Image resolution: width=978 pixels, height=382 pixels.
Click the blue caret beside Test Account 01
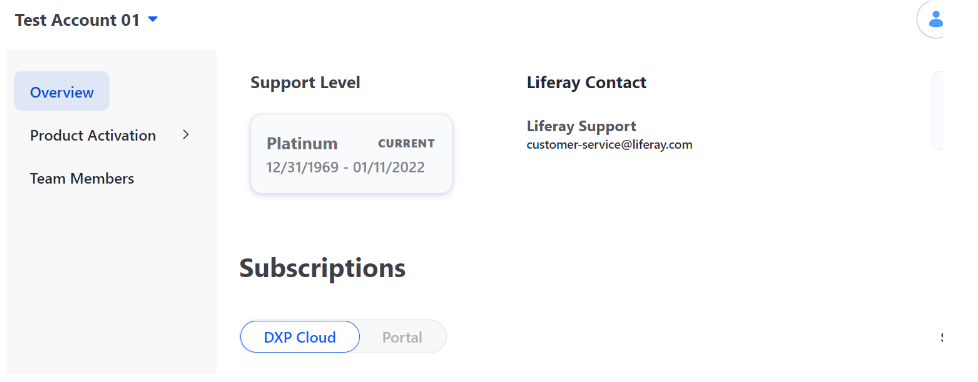coord(153,20)
